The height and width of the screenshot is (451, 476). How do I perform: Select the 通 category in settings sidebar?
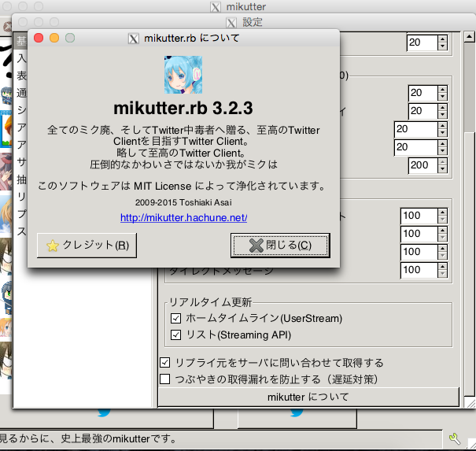[21, 93]
